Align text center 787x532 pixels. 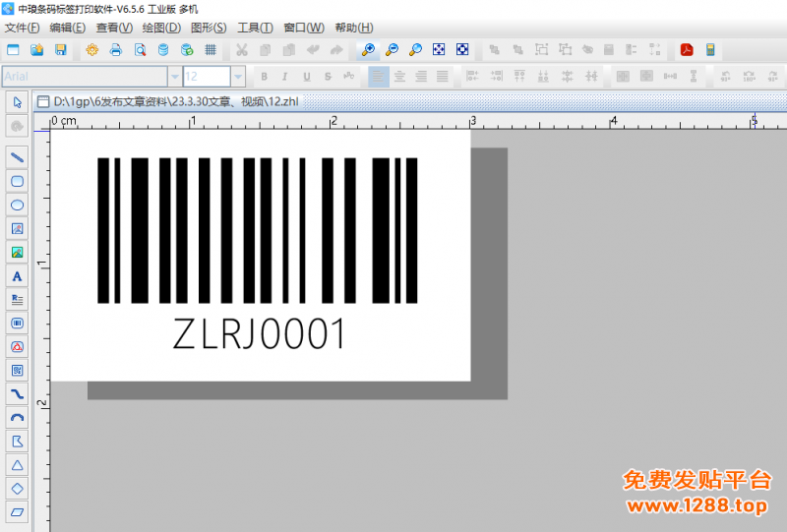click(x=399, y=77)
